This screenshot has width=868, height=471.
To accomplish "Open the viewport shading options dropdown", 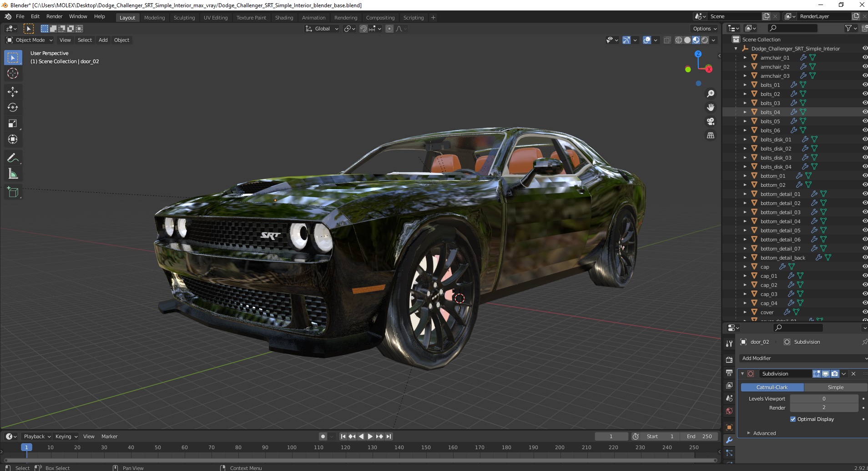I will (x=713, y=40).
